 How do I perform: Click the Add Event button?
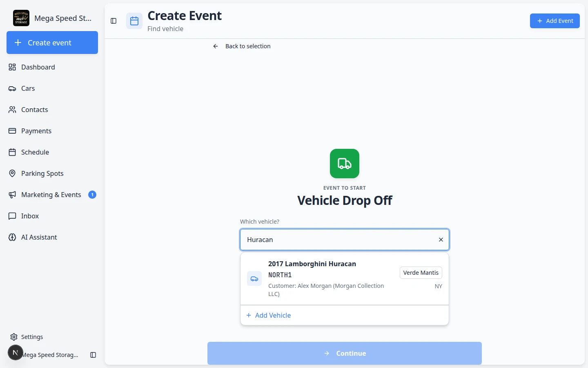[555, 21]
